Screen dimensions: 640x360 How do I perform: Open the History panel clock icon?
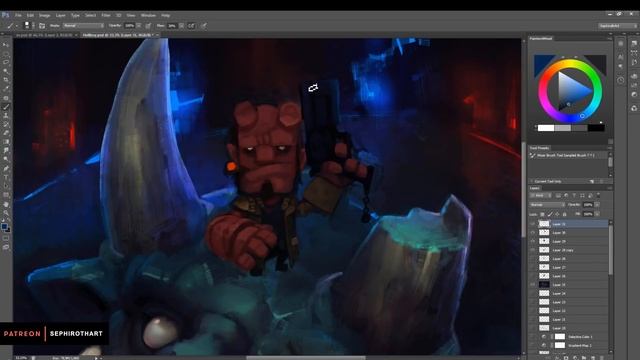(620, 80)
